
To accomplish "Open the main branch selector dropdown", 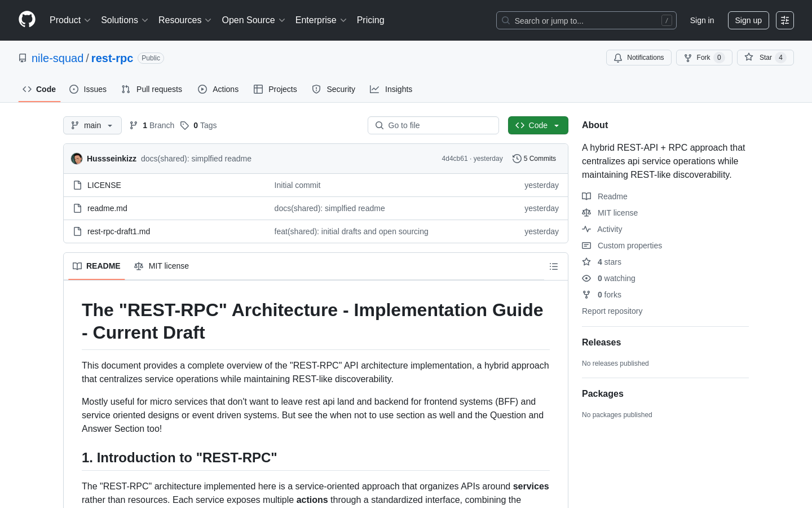I will [x=92, y=125].
